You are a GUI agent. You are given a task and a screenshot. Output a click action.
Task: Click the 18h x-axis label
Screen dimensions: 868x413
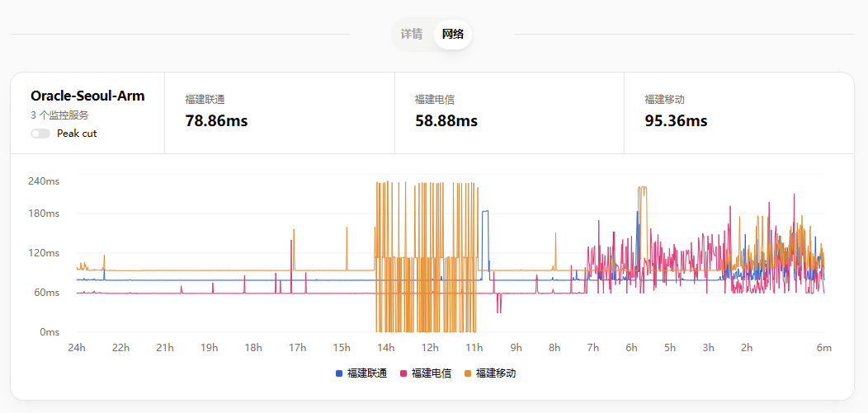point(253,348)
